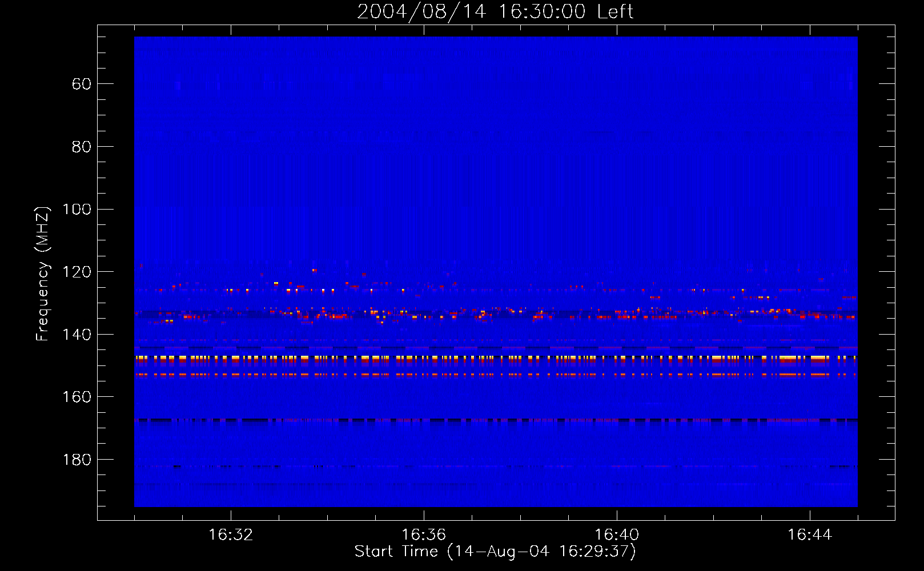Click the 16:44 time tick label

[810, 535]
